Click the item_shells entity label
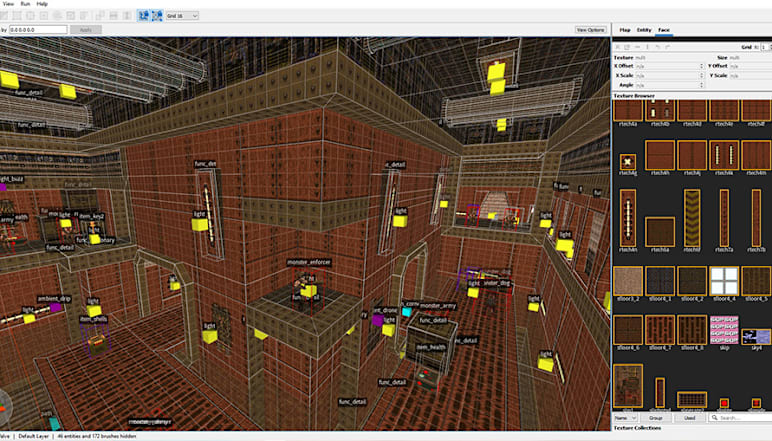 click(x=93, y=319)
